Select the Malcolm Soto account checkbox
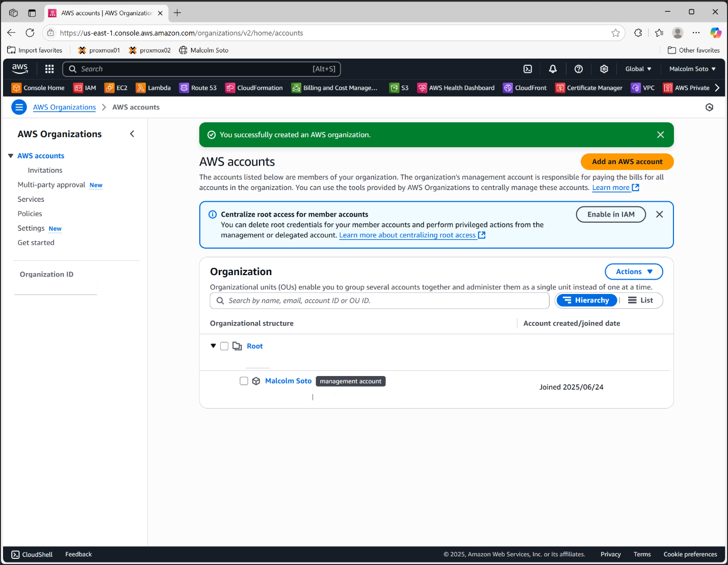The height and width of the screenshot is (565, 728). [x=244, y=381]
